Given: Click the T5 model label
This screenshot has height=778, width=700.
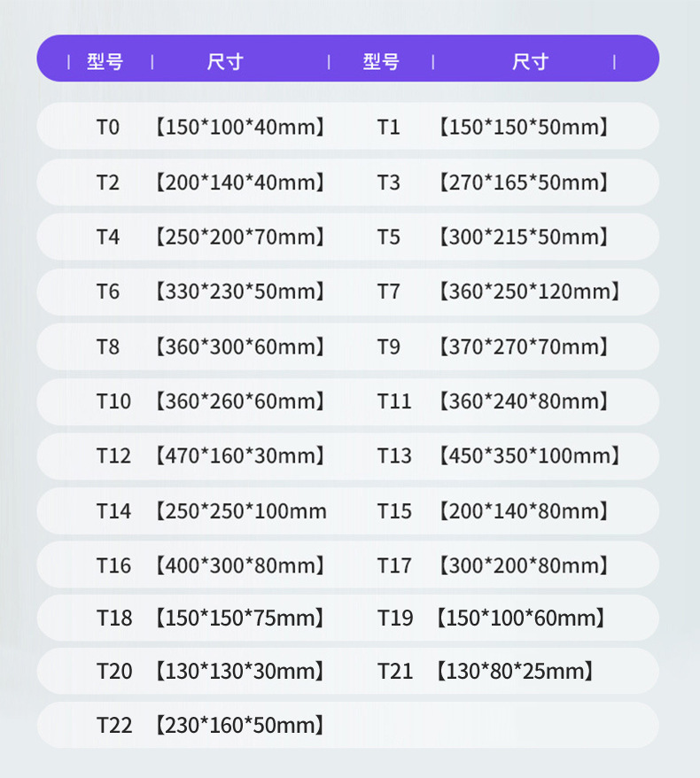Looking at the screenshot, I should [388, 237].
